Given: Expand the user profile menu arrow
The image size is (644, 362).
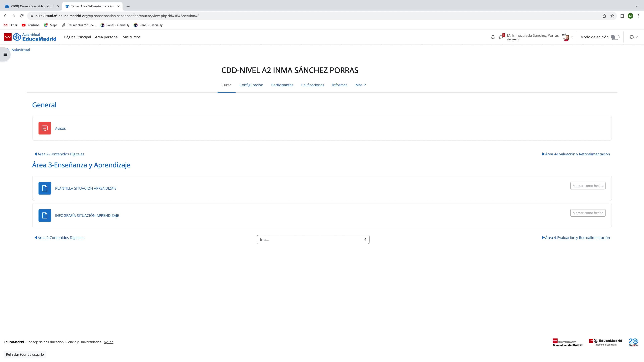Looking at the screenshot, I should (x=572, y=37).
